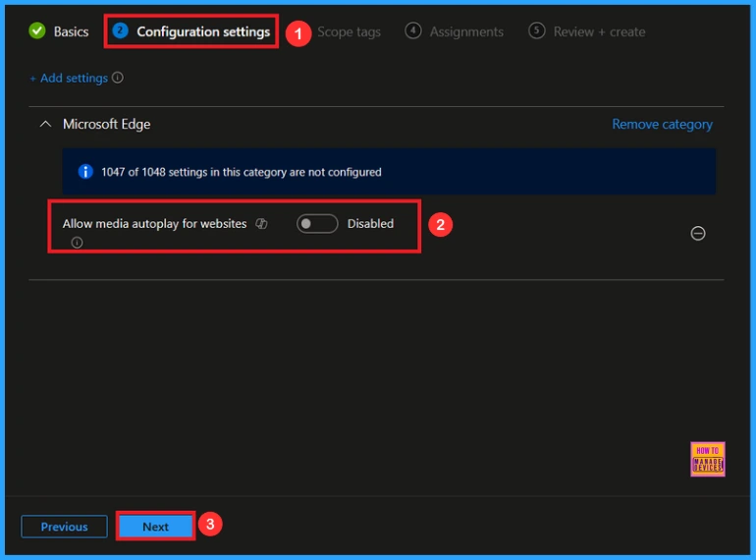
Task: Open the Basics step tab
Action: click(x=59, y=31)
